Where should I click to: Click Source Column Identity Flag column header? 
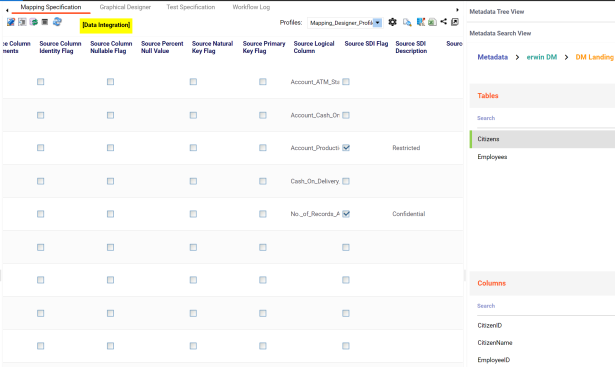60,47
